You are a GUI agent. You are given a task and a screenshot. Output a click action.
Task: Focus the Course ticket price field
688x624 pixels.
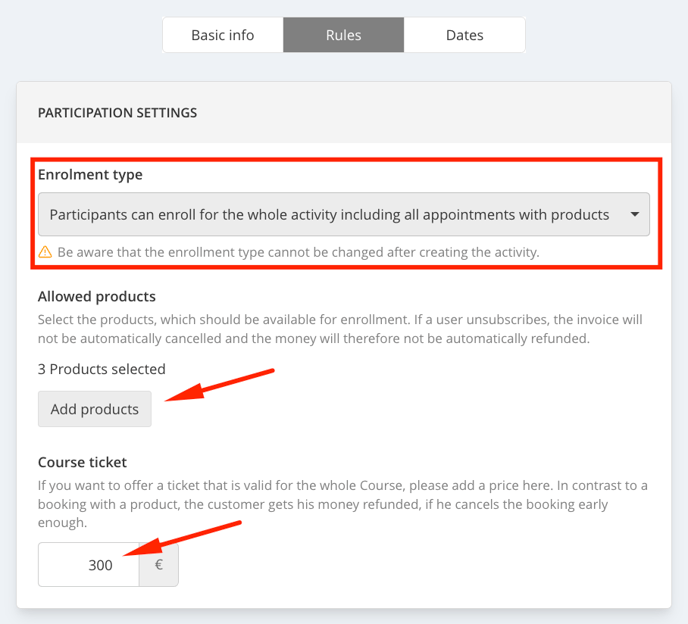click(x=89, y=565)
